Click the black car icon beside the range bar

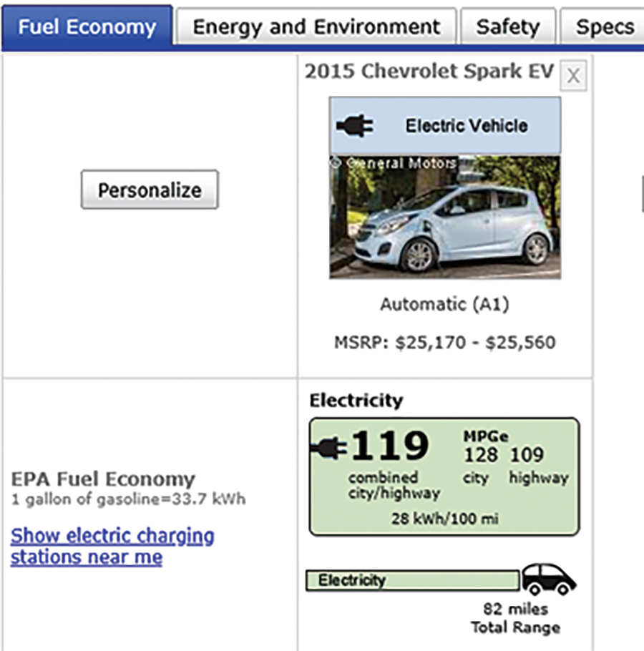[x=548, y=579]
